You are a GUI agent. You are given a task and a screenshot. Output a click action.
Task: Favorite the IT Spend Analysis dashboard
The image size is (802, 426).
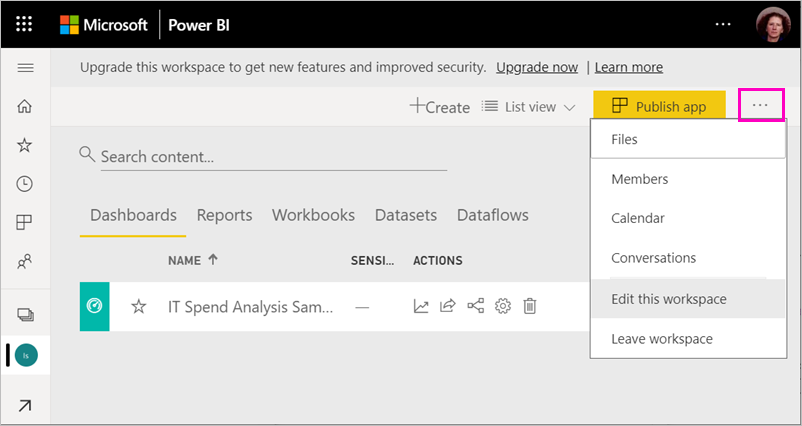(139, 306)
